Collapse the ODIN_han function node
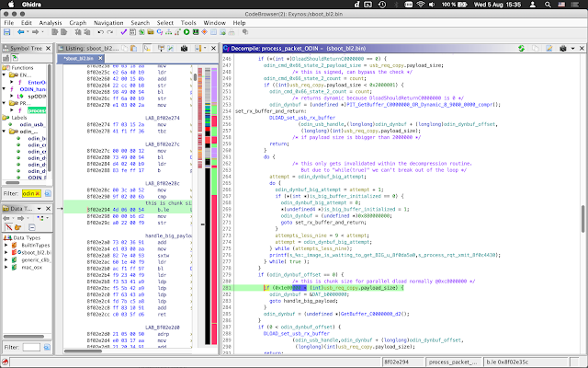 point(4,89)
